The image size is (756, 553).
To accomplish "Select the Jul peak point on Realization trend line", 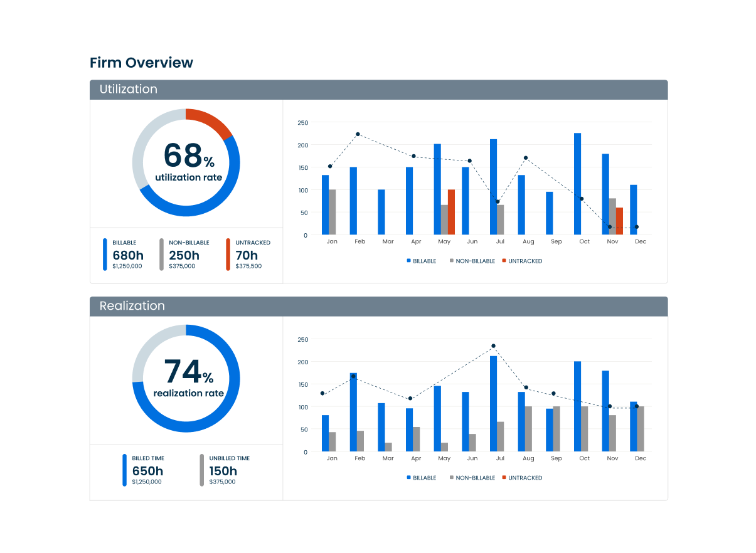I will click(x=493, y=346).
